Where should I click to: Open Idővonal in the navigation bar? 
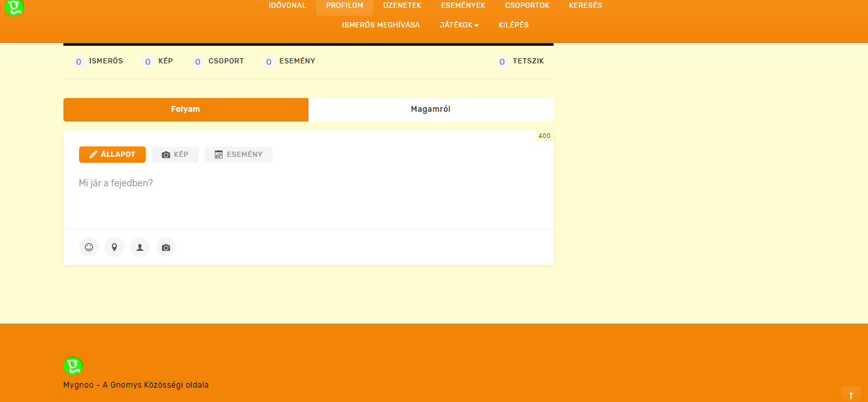click(287, 5)
